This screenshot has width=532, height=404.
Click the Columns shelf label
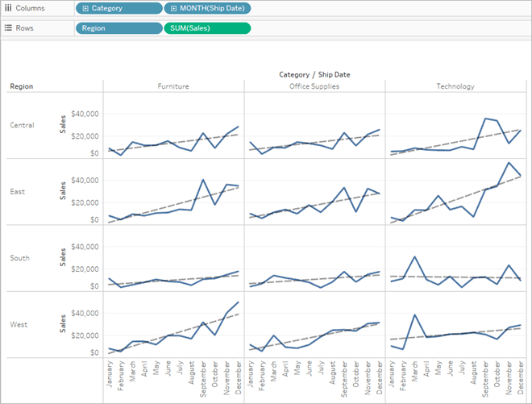click(30, 8)
